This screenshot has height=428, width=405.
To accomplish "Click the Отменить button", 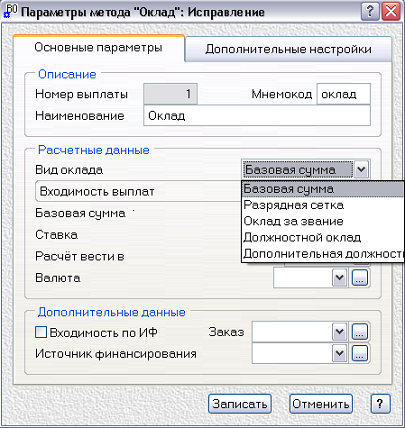I will pyautogui.click(x=321, y=404).
